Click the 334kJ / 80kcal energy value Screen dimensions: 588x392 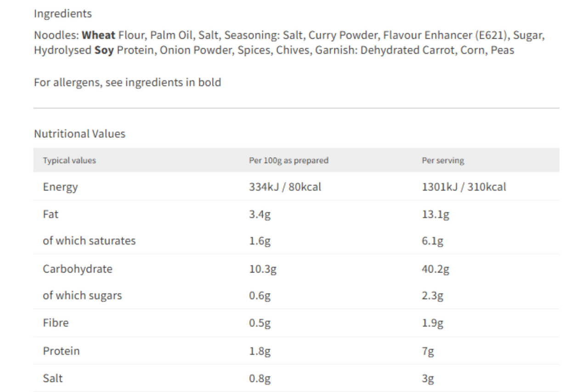tap(285, 187)
